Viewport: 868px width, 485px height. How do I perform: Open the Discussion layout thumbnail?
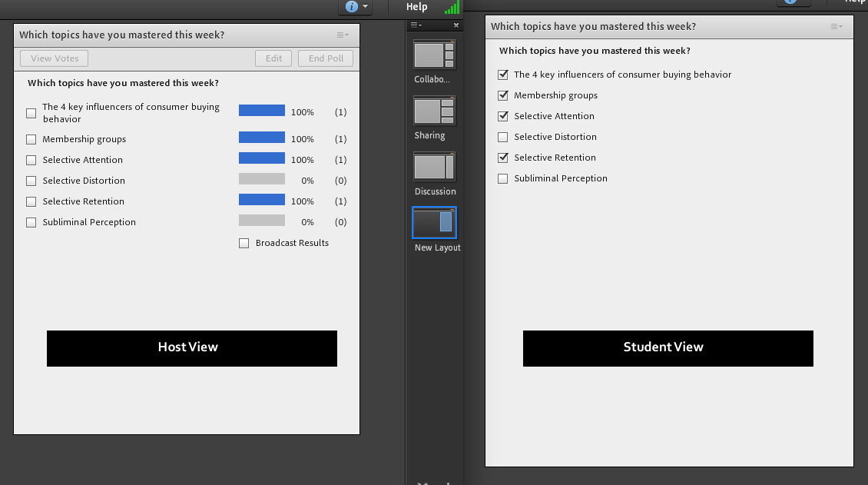point(434,167)
